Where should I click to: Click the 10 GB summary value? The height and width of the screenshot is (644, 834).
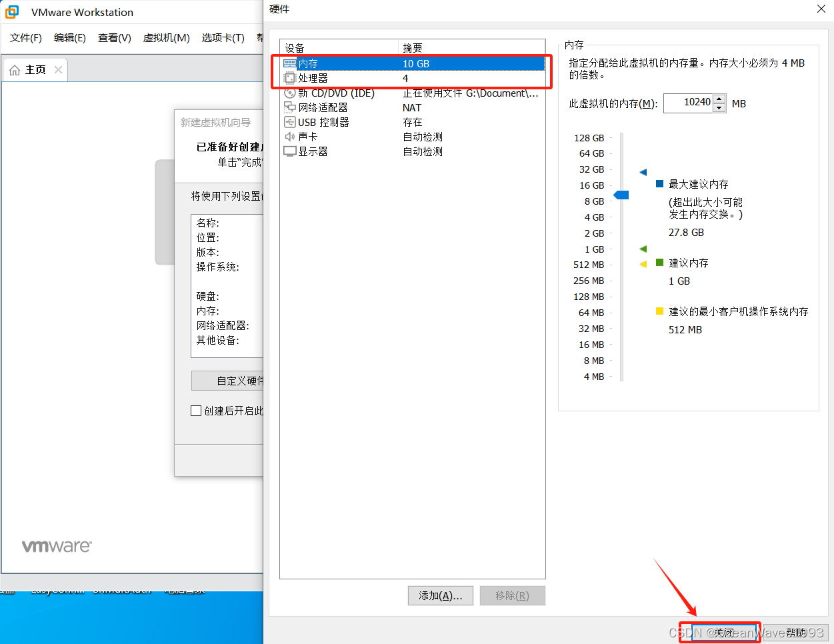tap(416, 63)
